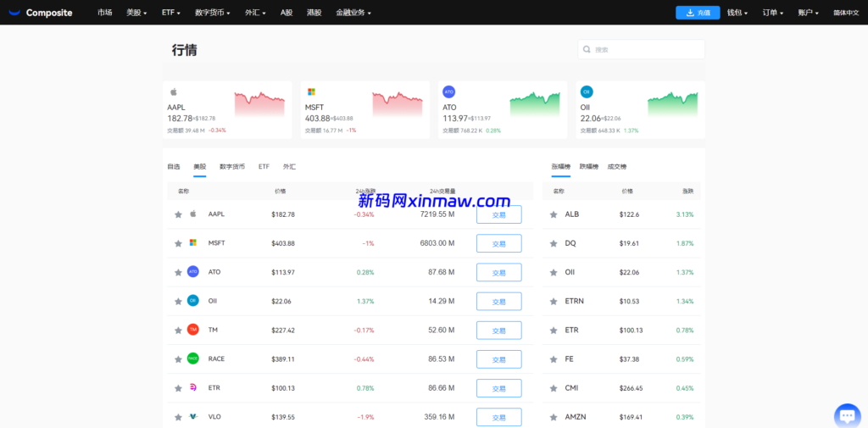Open the 账户 account dropdown

coord(808,12)
